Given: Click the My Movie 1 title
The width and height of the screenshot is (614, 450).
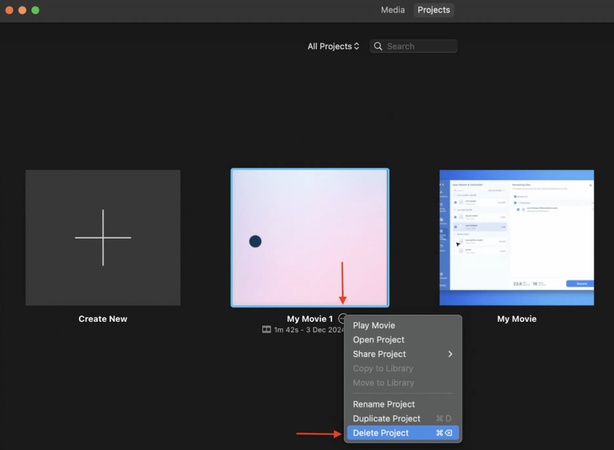Looking at the screenshot, I should (x=309, y=319).
